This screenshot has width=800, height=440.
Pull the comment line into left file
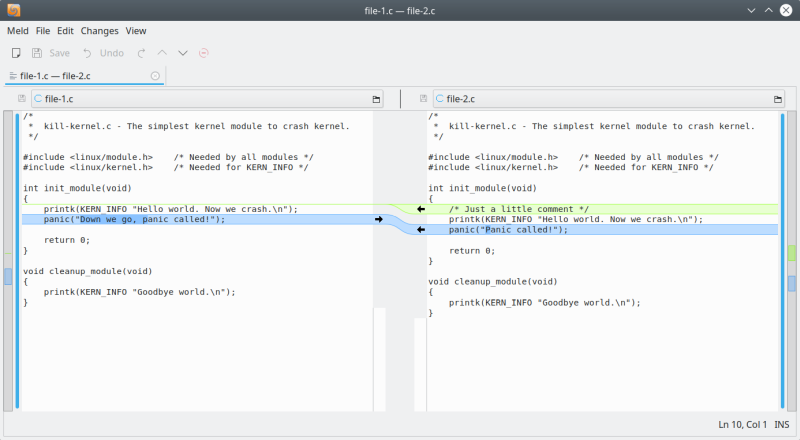pyautogui.click(x=421, y=209)
